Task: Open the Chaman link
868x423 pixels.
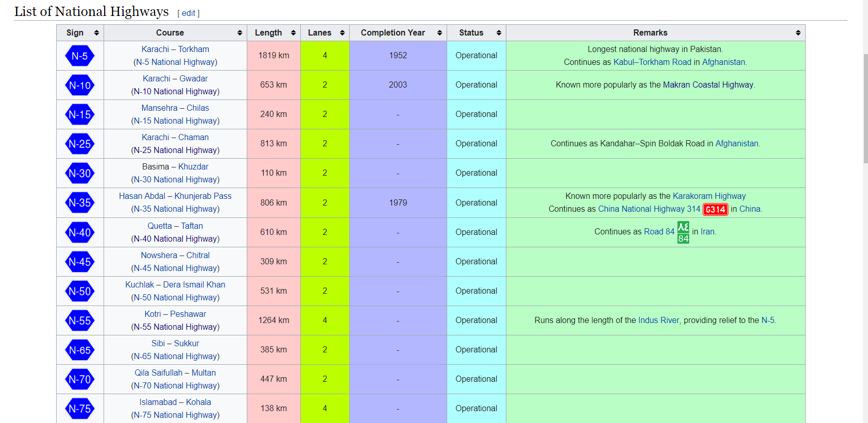Action: (x=194, y=137)
